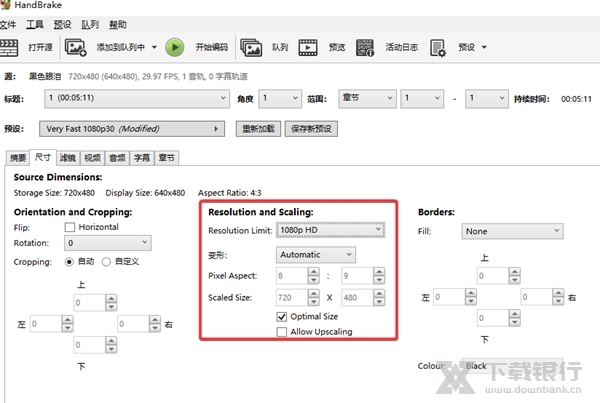
Task: Expand the toolbar Presets dropdown arrow
Action: click(484, 47)
